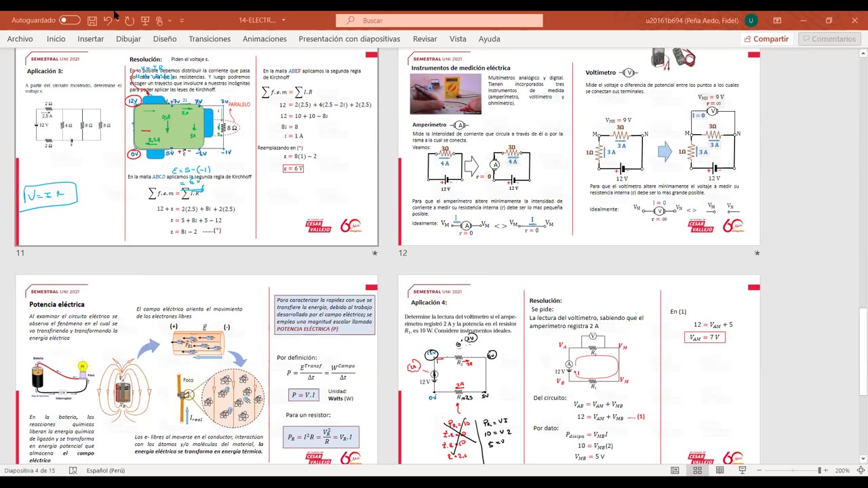This screenshot has width=868, height=488.
Task: Click animation star under slide 12
Action: click(757, 253)
